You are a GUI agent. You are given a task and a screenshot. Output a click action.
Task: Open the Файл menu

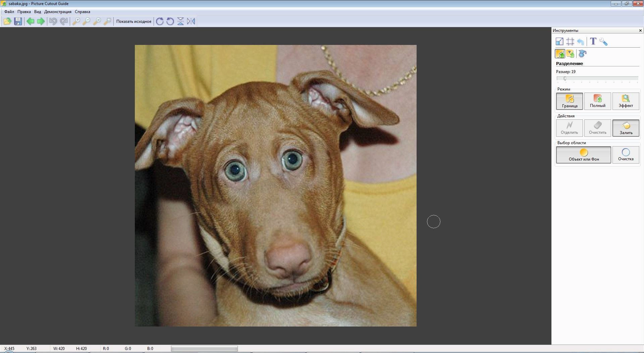[x=9, y=12]
